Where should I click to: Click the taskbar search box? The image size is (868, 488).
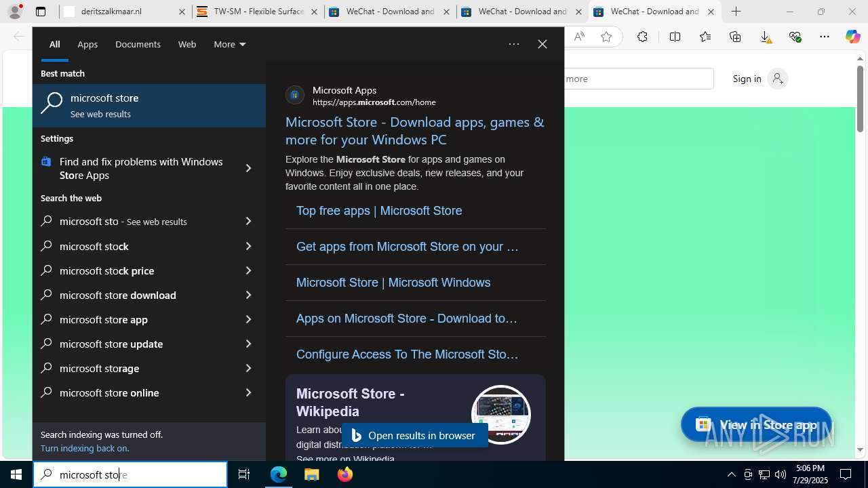point(130,474)
